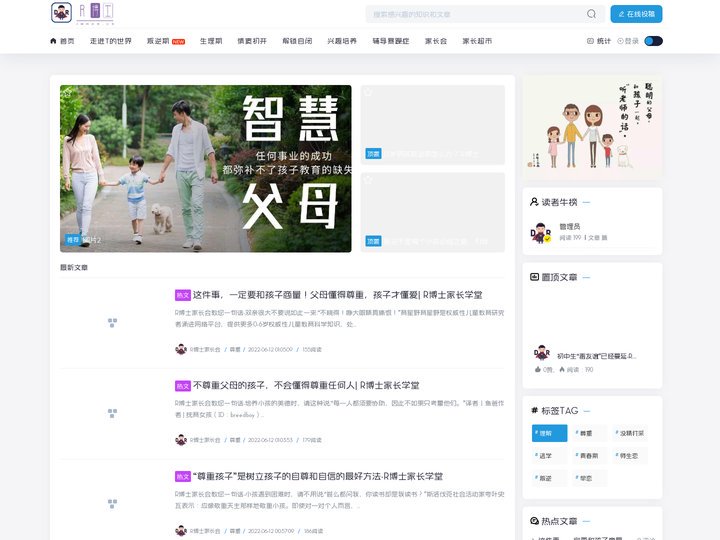Image resolution: width=720 pixels, height=540 pixels.
Task: Open the 生理期 nav item
Action: point(211,41)
